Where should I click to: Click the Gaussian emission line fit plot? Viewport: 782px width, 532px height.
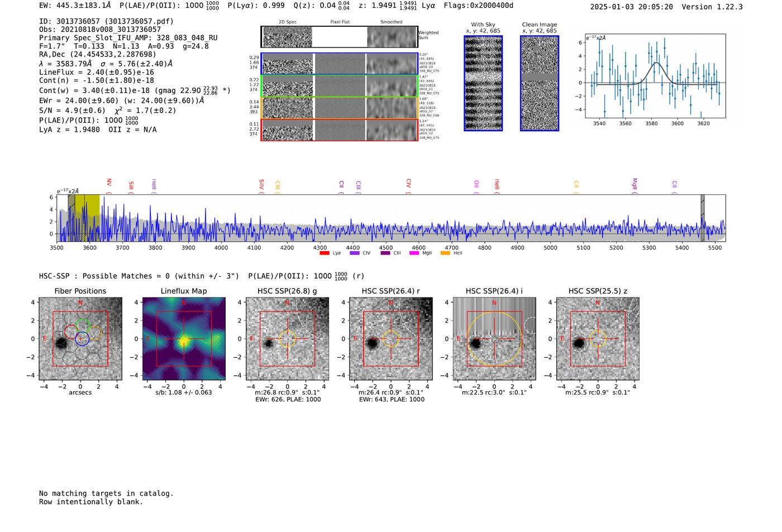[x=656, y=76]
